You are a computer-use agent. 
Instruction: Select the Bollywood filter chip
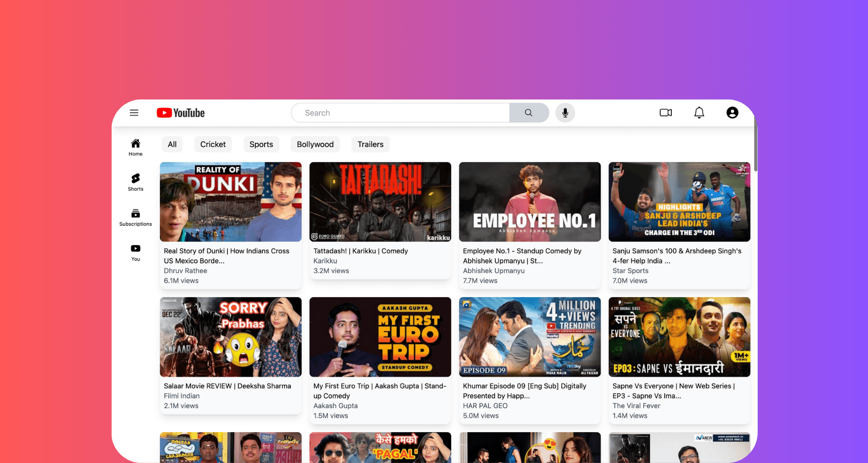tap(315, 144)
